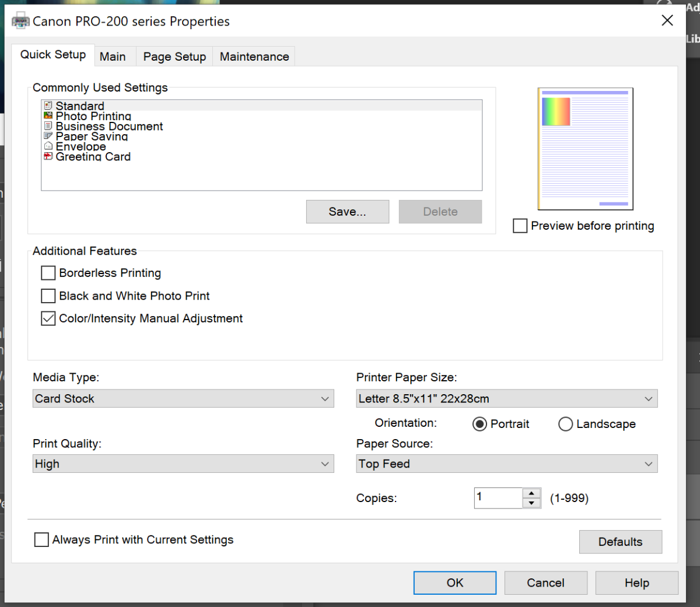Click the page layout preview thumbnail

point(586,149)
